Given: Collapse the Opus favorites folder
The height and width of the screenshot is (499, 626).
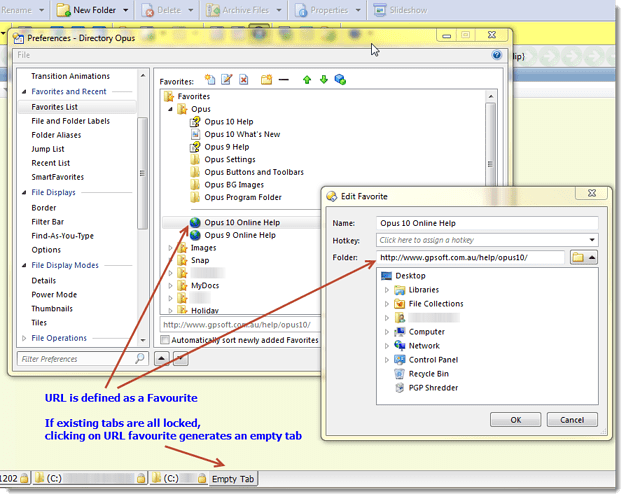Looking at the screenshot, I should [x=170, y=109].
